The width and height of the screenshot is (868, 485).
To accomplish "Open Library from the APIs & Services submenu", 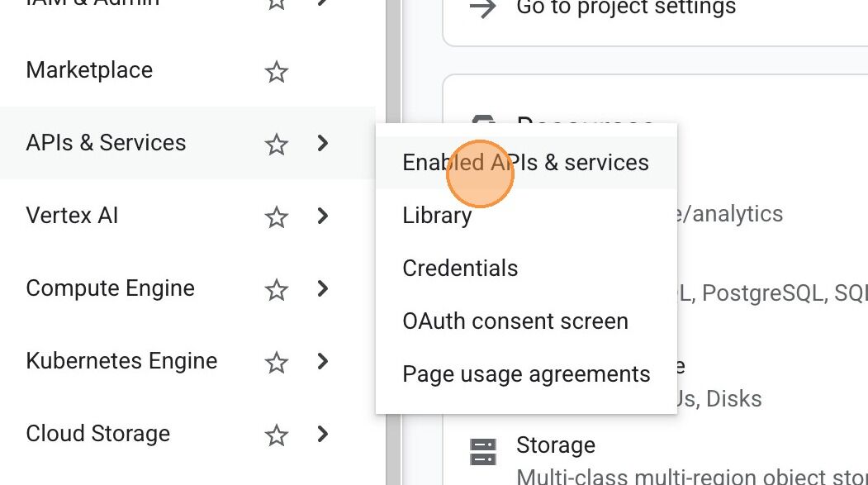I will click(x=436, y=216).
